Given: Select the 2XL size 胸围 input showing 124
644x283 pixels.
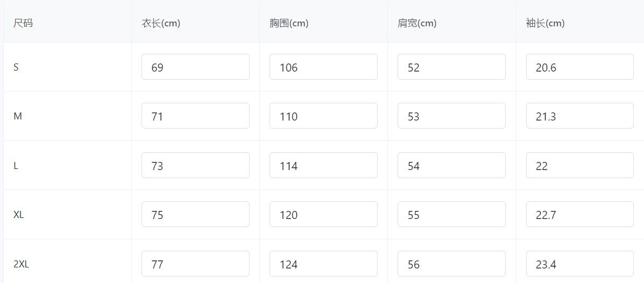Looking at the screenshot, I should (323, 264).
